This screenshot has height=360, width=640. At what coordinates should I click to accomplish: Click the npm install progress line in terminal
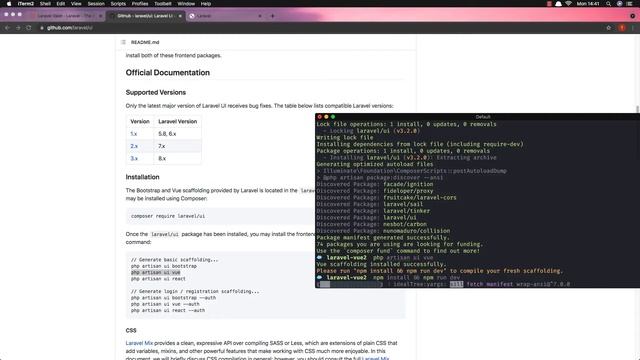443,284
